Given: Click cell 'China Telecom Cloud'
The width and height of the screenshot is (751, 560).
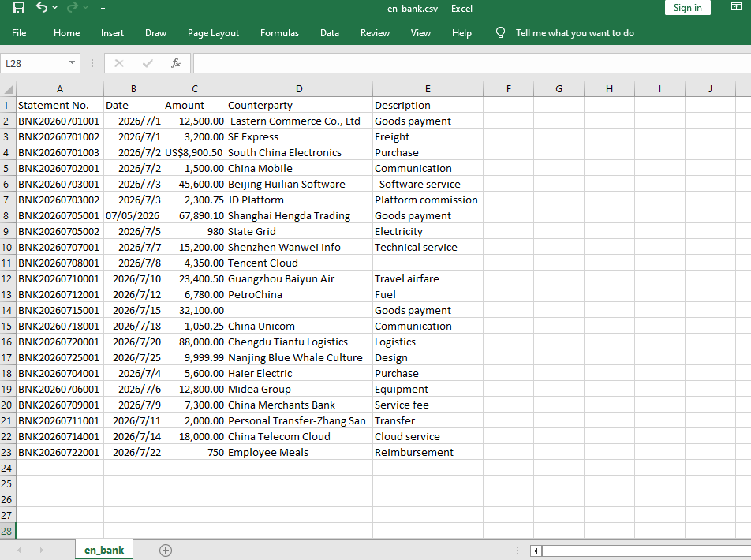Looking at the screenshot, I should [299, 436].
